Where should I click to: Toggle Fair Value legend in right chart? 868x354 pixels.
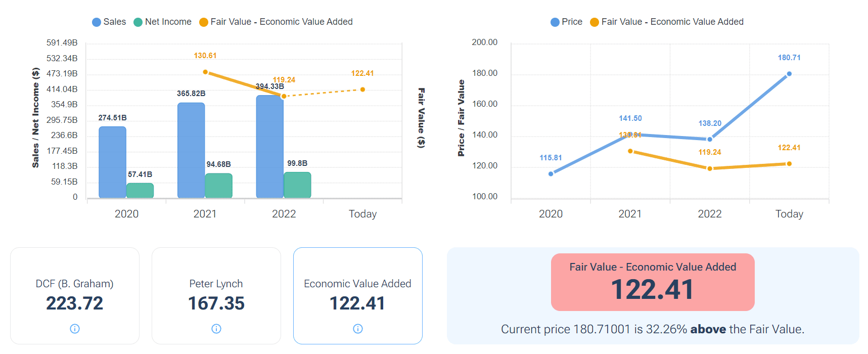[667, 22]
